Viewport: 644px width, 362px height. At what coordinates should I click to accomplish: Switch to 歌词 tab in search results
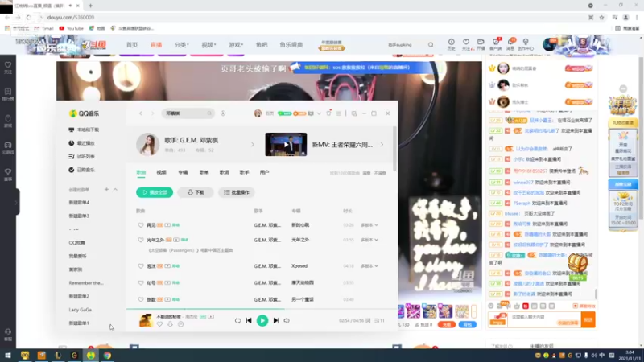(225, 172)
